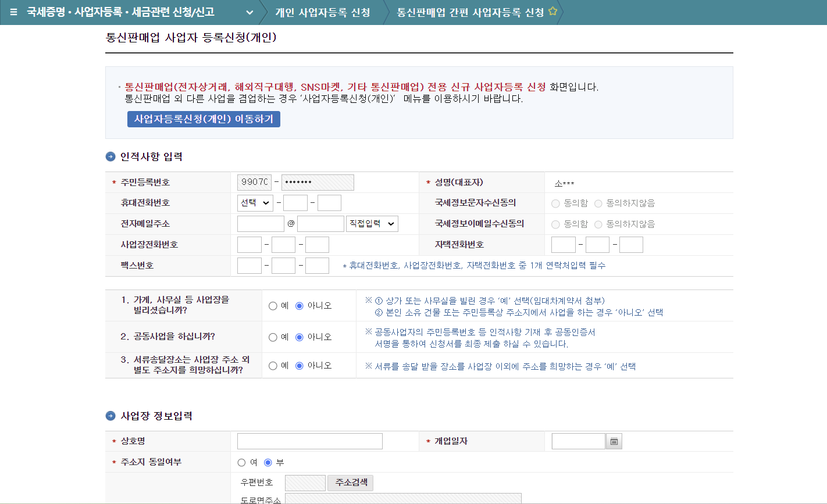The width and height of the screenshot is (827, 504).
Task: Click the 전자메일주소 text field
Action: coord(261,223)
